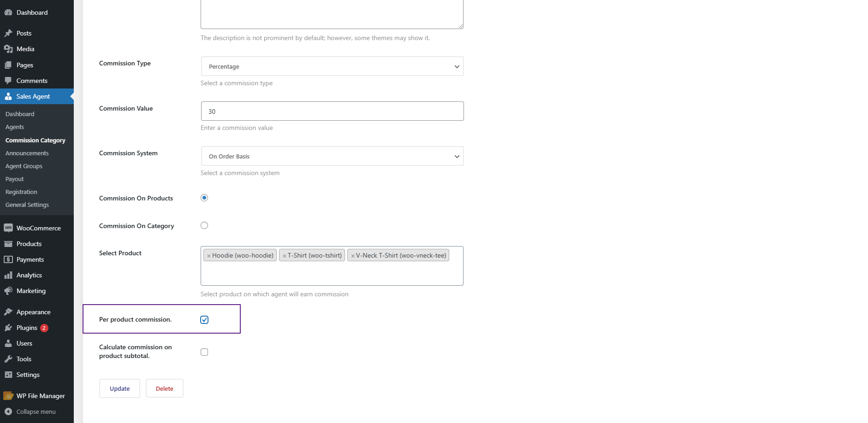Remove the V-Neck T-Shirt product tag
Screen dimensions: 868x423
click(x=353, y=256)
